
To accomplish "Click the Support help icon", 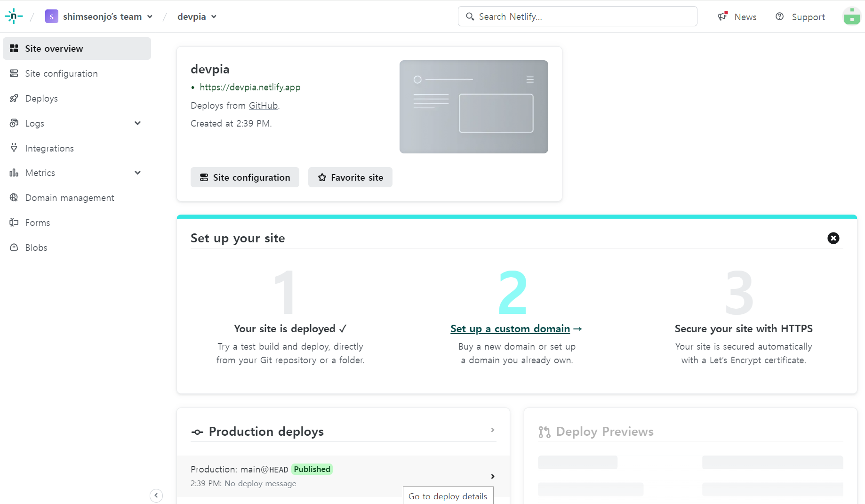I will 780,16.
